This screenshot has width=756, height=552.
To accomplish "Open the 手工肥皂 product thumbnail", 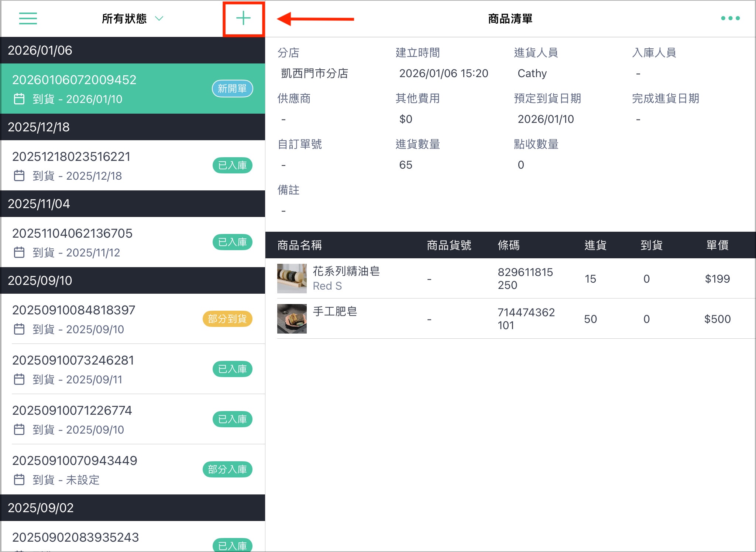I will pos(292,319).
